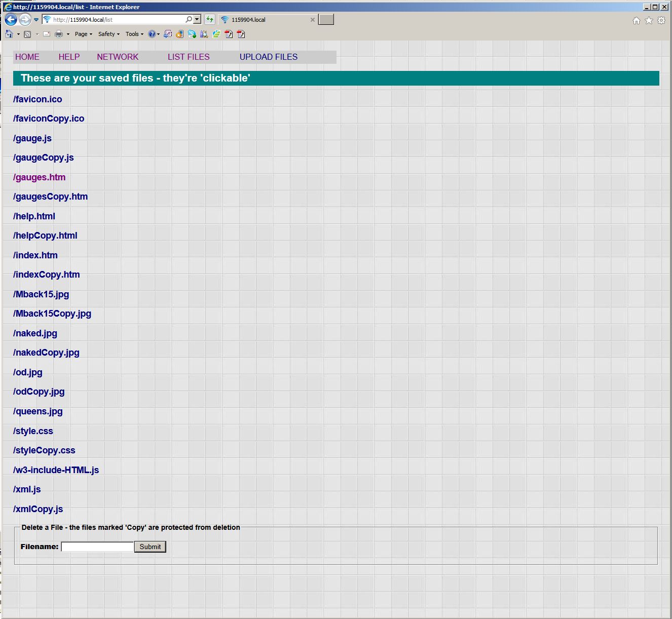Select NETWORK in the page navigation
The image size is (672, 619).
click(x=118, y=57)
